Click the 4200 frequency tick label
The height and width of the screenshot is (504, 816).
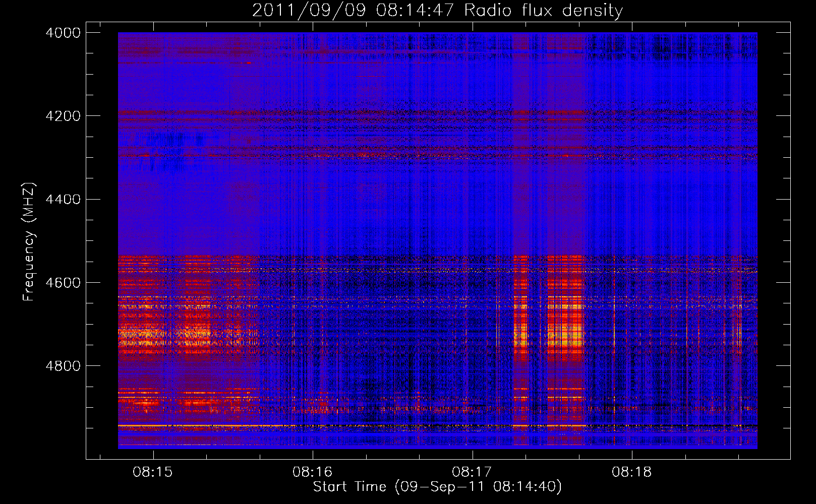click(63, 116)
